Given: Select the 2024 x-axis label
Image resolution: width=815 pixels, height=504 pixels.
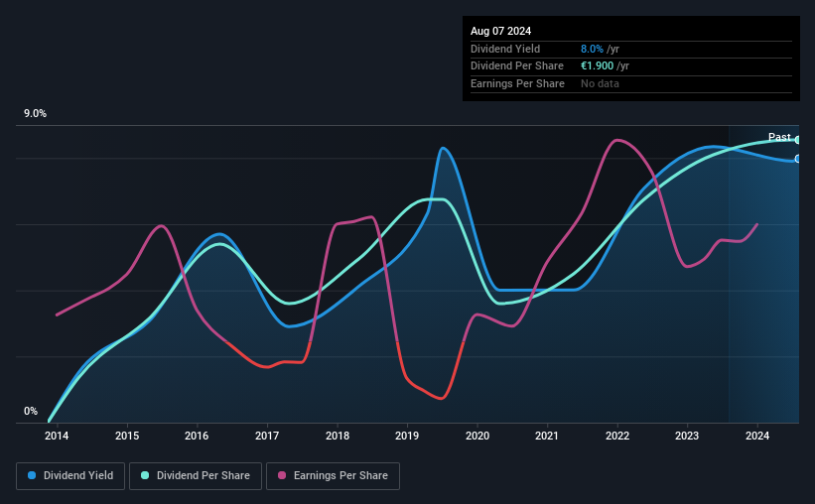Looking at the screenshot, I should (757, 436).
